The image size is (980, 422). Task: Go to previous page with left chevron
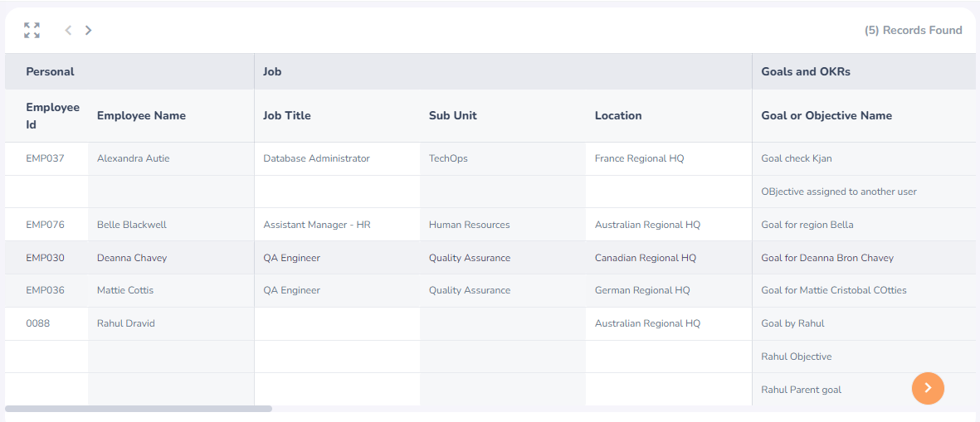[x=68, y=30]
